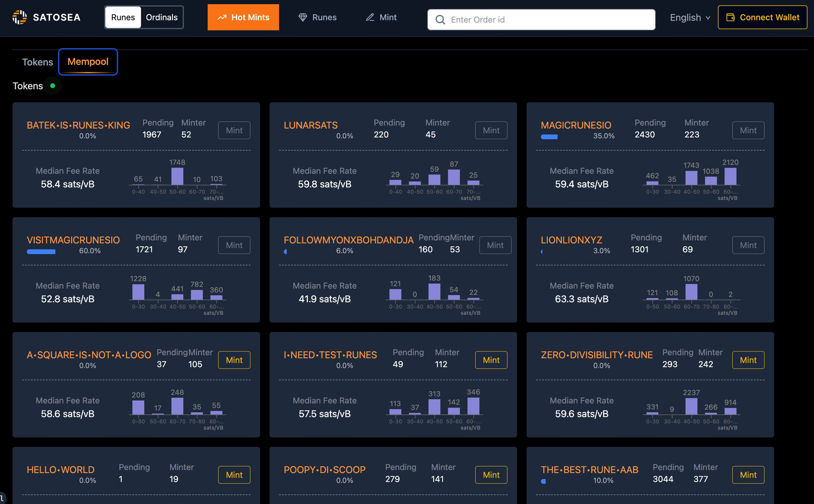
Task: Select the Mempool tab
Action: tap(88, 62)
